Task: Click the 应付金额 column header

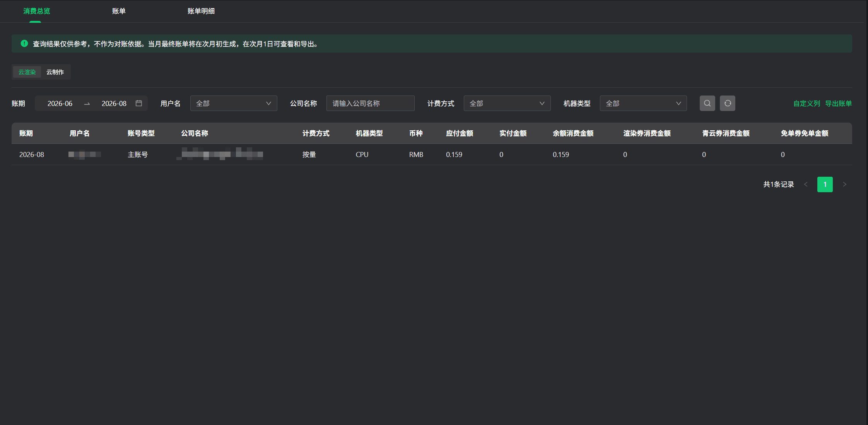Action: (460, 133)
